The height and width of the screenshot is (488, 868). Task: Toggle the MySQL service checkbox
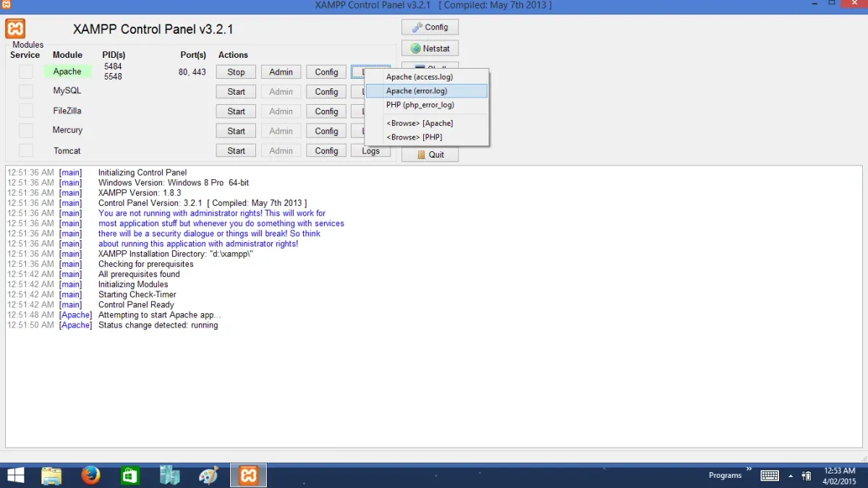tap(26, 91)
